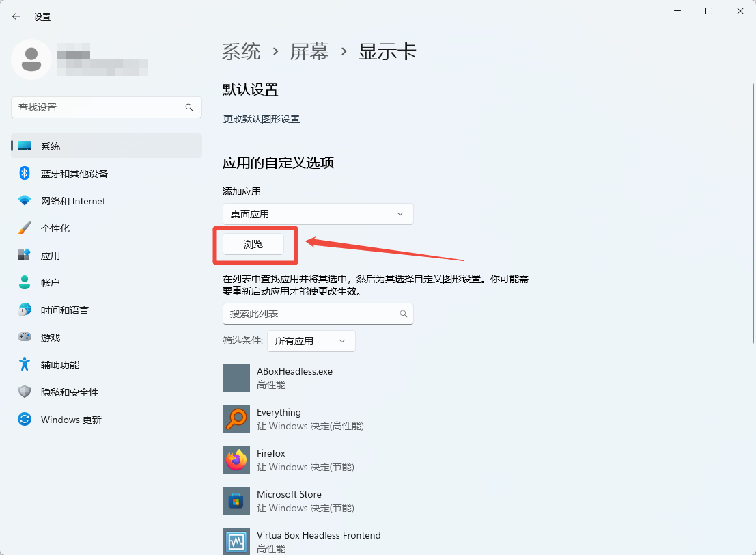Image resolution: width=756 pixels, height=555 pixels.
Task: Open 更改默认图形设置 link
Action: point(262,119)
